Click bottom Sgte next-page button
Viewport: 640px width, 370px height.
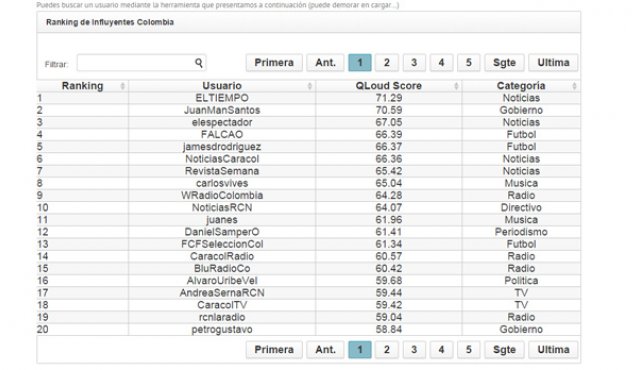click(504, 350)
